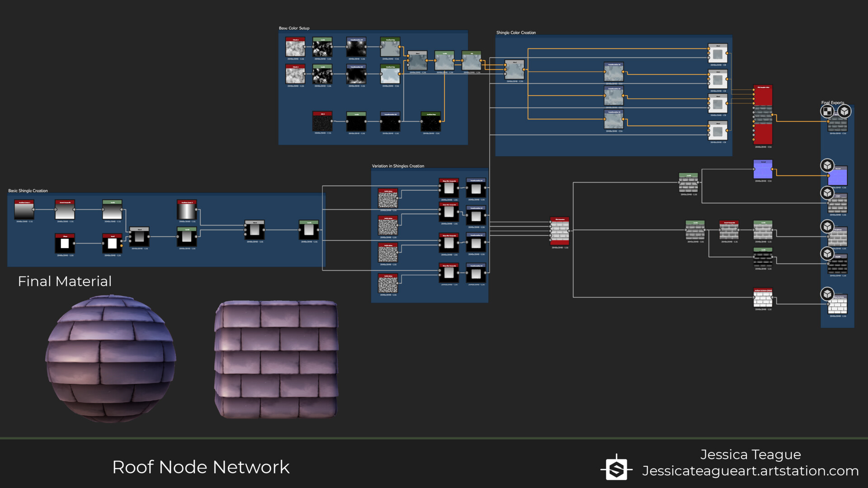Select the tall red Tile Sampler Color node
Screen dimensions: 868x488
point(763,115)
